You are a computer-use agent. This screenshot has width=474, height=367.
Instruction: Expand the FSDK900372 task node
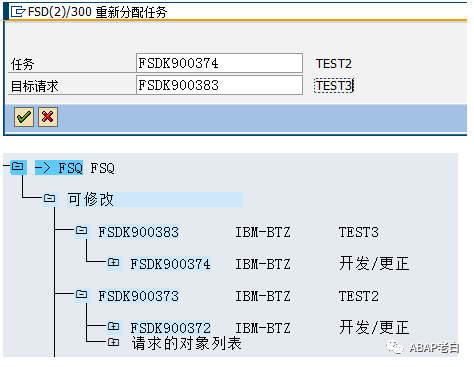tap(113, 326)
